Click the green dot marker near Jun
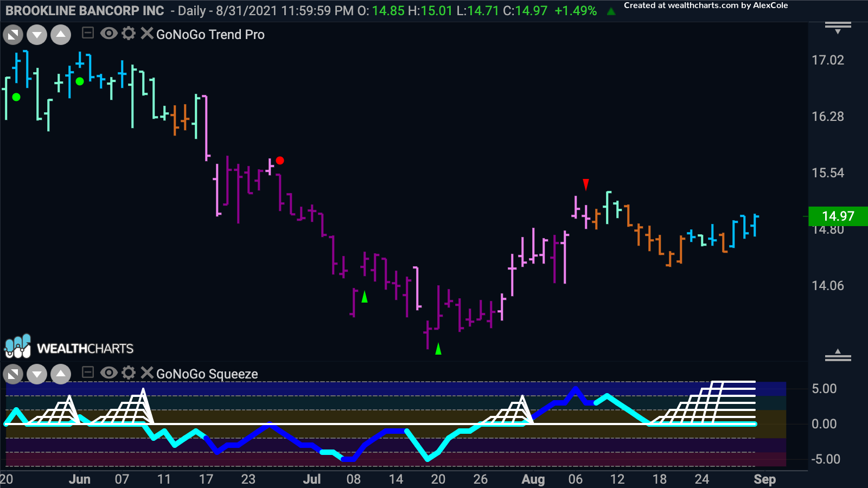 [x=80, y=81]
